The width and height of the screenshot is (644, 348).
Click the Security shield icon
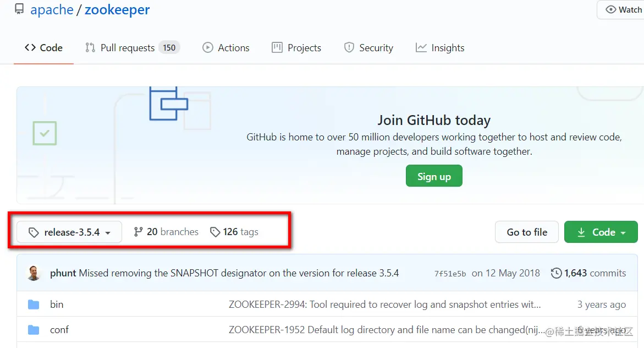click(x=349, y=48)
